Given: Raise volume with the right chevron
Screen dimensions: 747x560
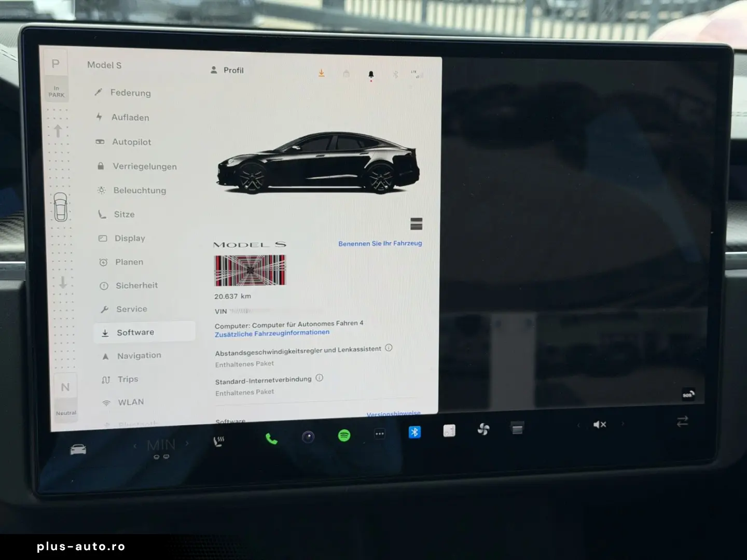Looking at the screenshot, I should click(622, 424).
